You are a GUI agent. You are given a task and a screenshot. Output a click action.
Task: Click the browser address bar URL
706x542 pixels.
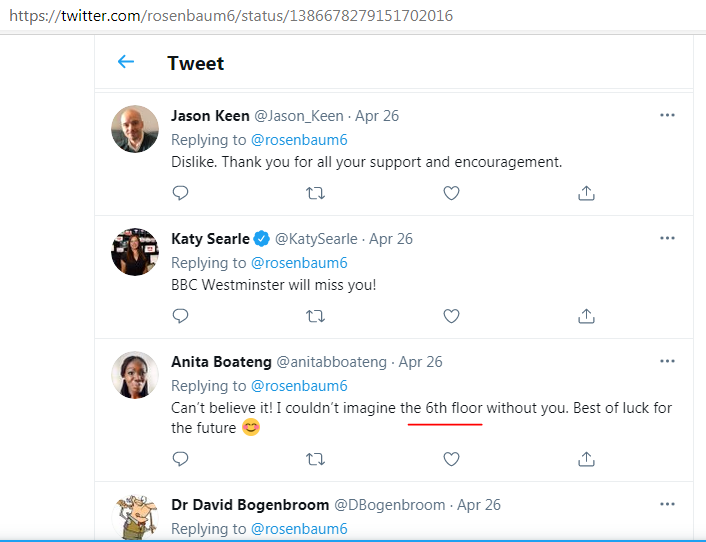tap(231, 16)
